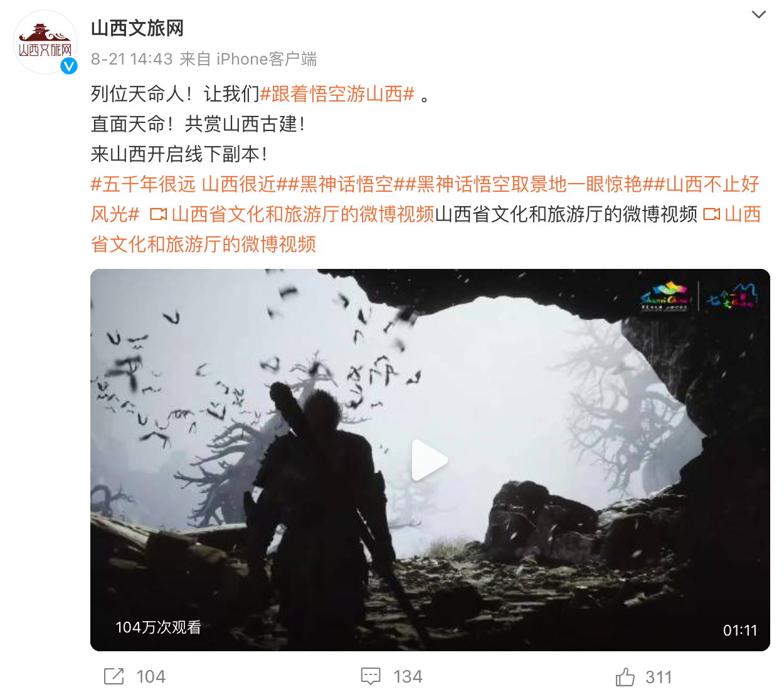Click the blue verified badge on avatar
Screen dimensions: 784x697
click(x=68, y=66)
